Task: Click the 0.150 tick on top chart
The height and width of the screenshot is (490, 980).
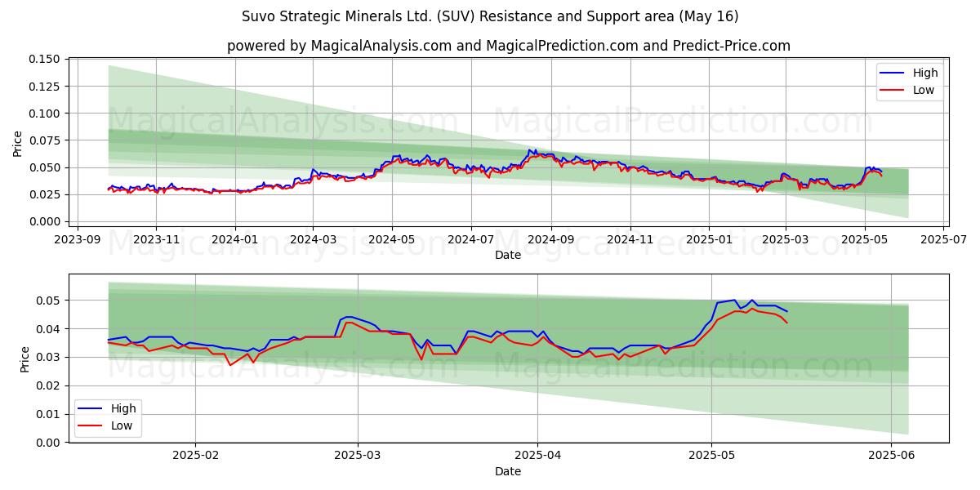Action: [46, 60]
